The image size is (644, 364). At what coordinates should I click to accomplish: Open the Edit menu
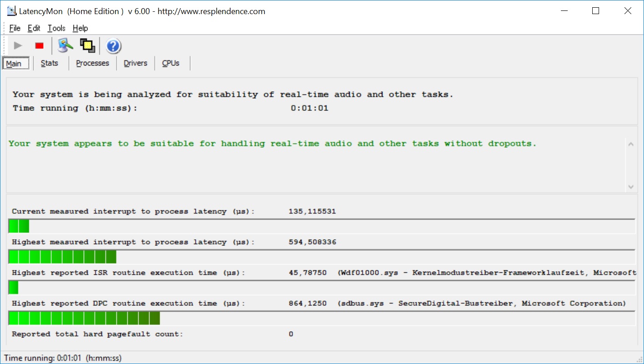pyautogui.click(x=34, y=28)
